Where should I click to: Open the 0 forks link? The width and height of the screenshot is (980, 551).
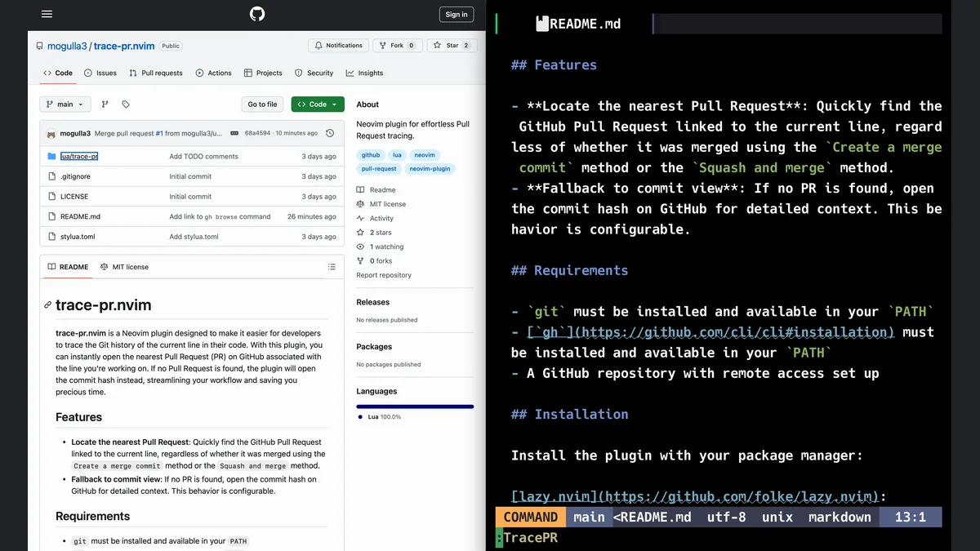374,260
